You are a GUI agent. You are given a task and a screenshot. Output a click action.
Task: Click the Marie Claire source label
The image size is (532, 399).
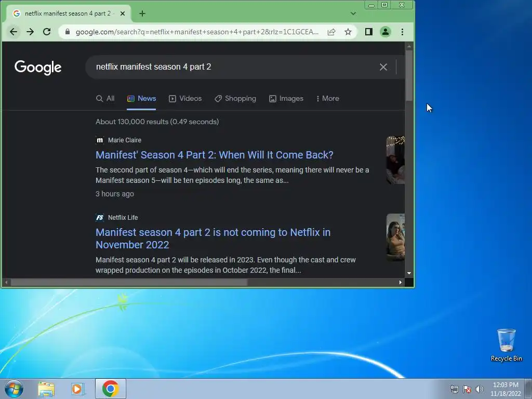pyautogui.click(x=125, y=140)
